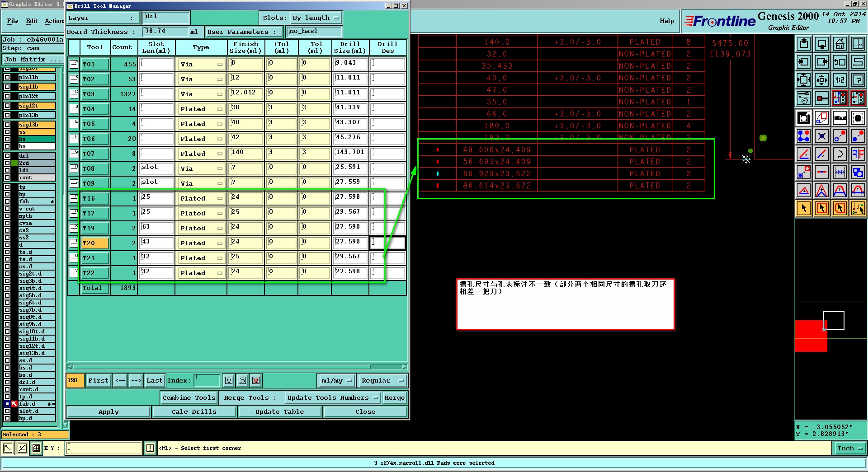Open the Slots By length dropdown
The image size is (868, 472).
(x=315, y=18)
